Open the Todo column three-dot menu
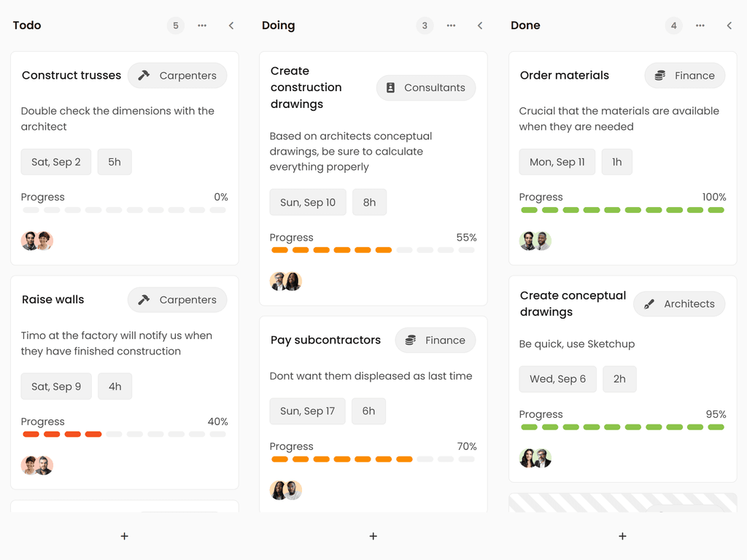The image size is (747, 560). click(202, 26)
